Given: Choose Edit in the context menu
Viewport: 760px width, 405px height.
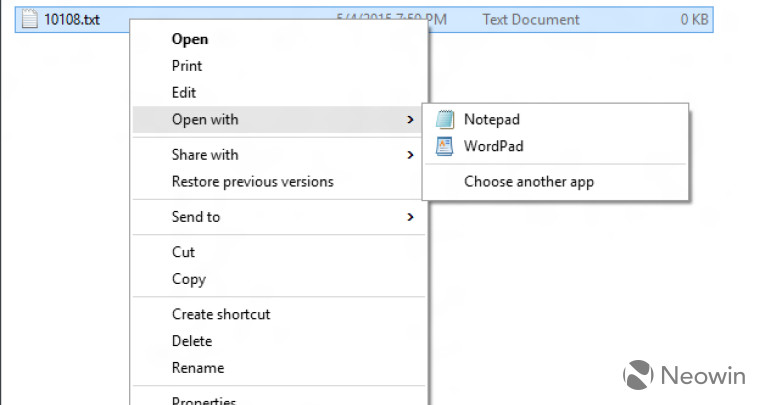Looking at the screenshot, I should pos(184,93).
